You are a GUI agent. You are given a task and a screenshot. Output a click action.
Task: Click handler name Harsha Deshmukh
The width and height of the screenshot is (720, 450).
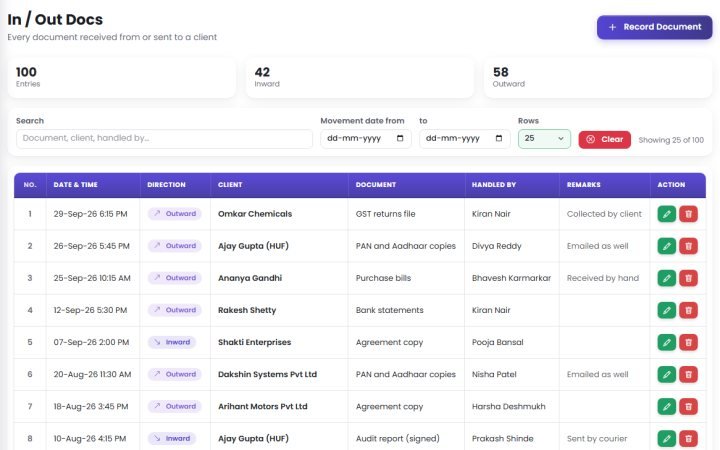[x=508, y=407]
